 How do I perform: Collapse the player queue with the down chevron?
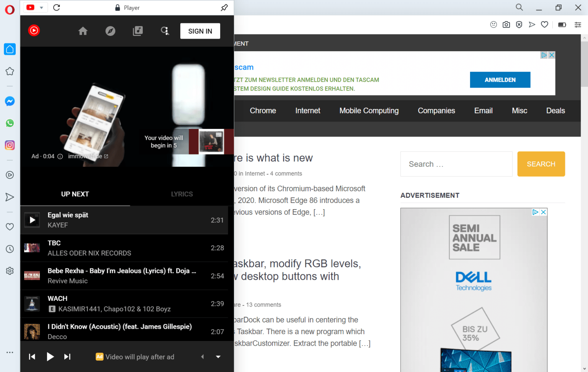[218, 356]
